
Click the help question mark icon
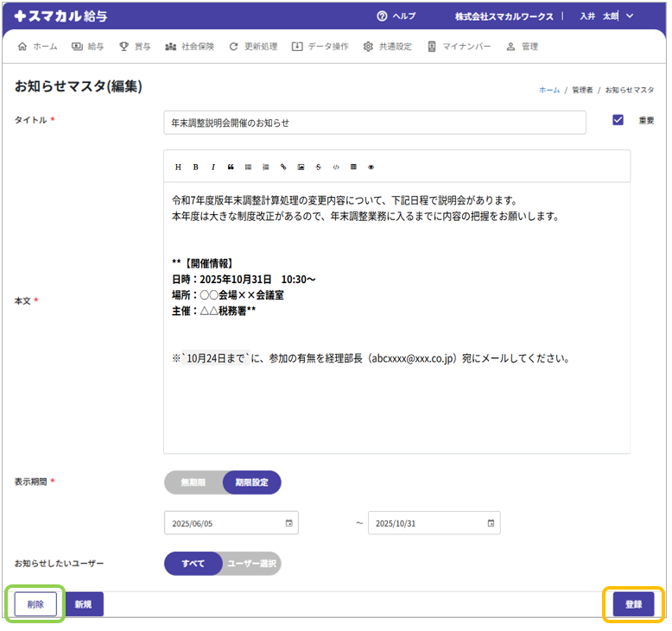pyautogui.click(x=382, y=16)
